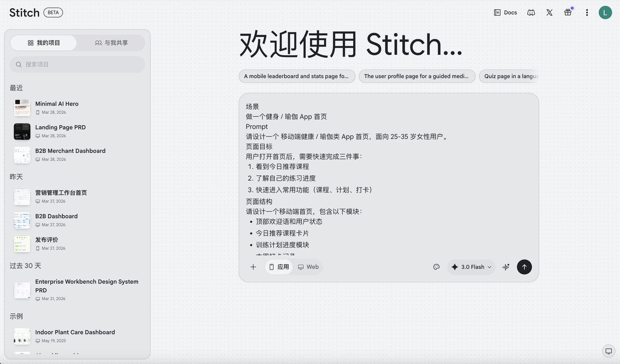The width and height of the screenshot is (620, 364).
Task: Open the gift rewards icon
Action: click(568, 13)
